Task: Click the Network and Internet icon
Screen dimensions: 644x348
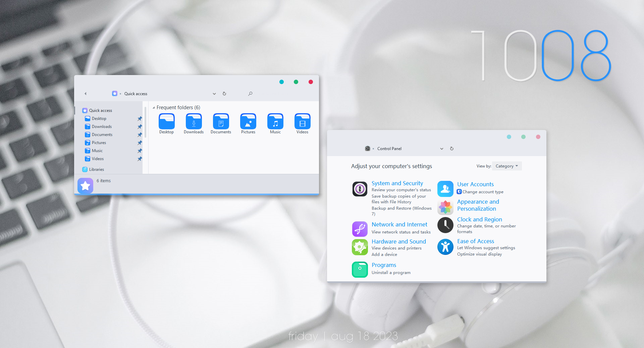Action: [x=360, y=229]
